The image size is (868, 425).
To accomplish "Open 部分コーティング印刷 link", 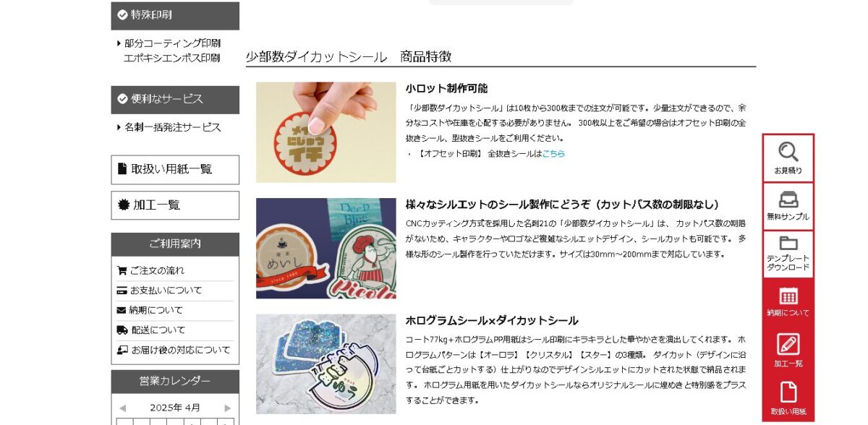I will 172,43.
